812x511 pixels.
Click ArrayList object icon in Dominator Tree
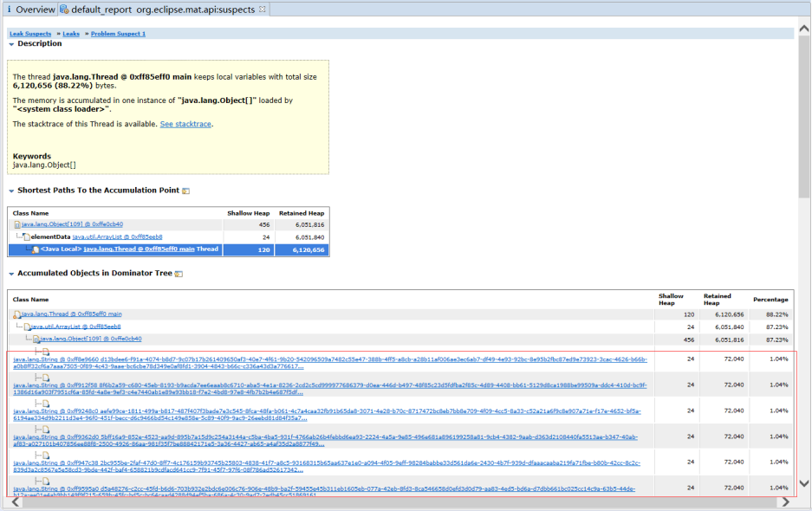pos(27,327)
